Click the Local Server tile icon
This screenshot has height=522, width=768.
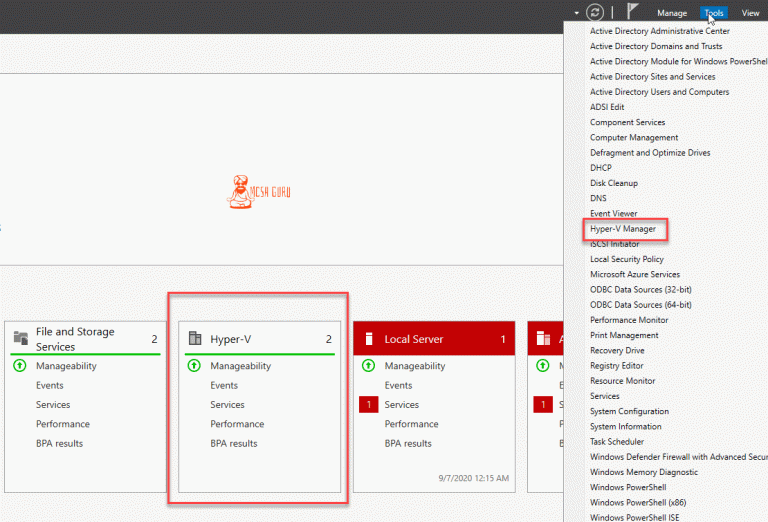[369, 338]
